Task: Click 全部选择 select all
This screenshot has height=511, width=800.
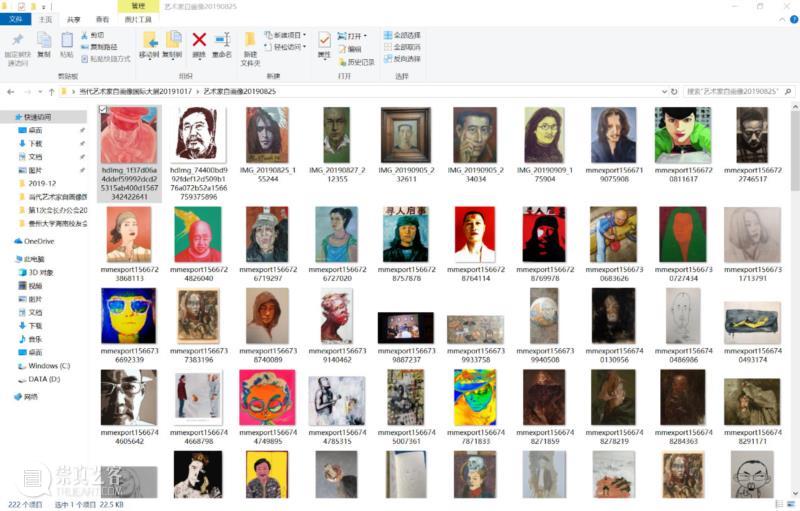Action: [x=402, y=35]
